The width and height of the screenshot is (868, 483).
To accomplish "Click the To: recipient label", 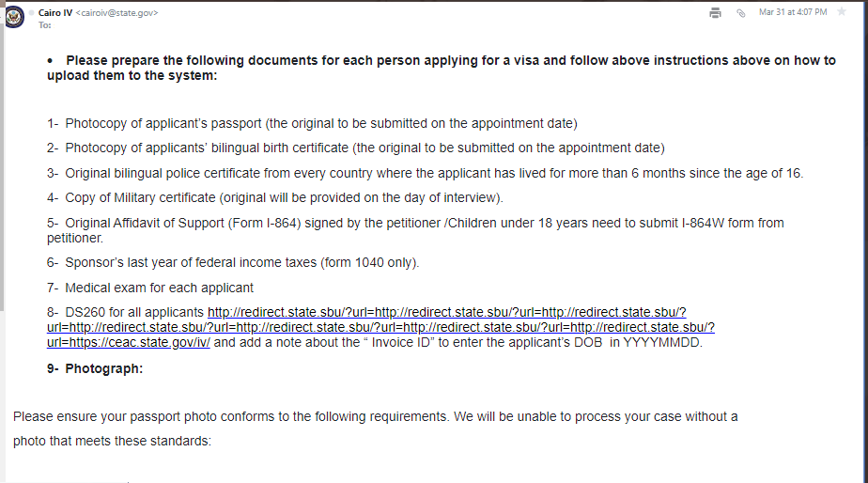I will coord(45,25).
